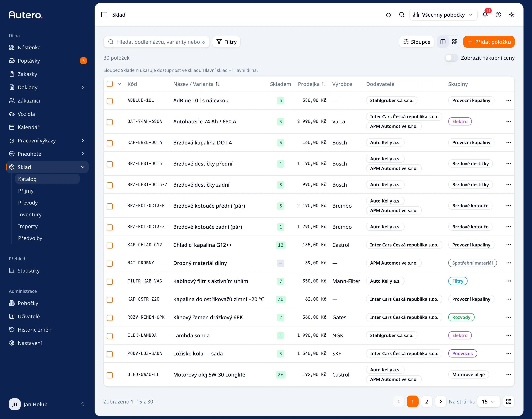Screen dimensions: 532x419
Task: Switch theme with the sun icon
Action: click(x=511, y=15)
